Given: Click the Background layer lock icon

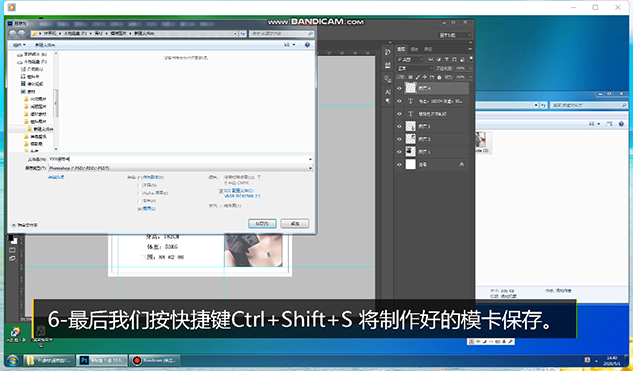Looking at the screenshot, I should (x=461, y=165).
